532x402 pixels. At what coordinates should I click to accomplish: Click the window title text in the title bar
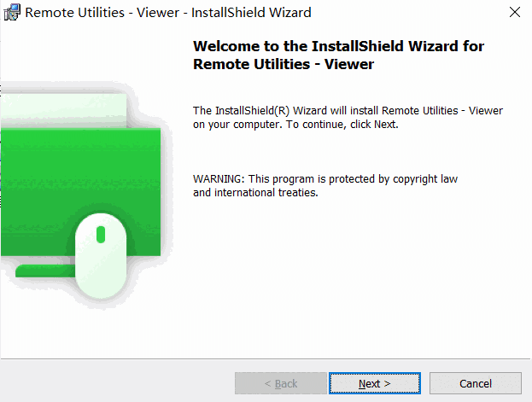(x=168, y=13)
